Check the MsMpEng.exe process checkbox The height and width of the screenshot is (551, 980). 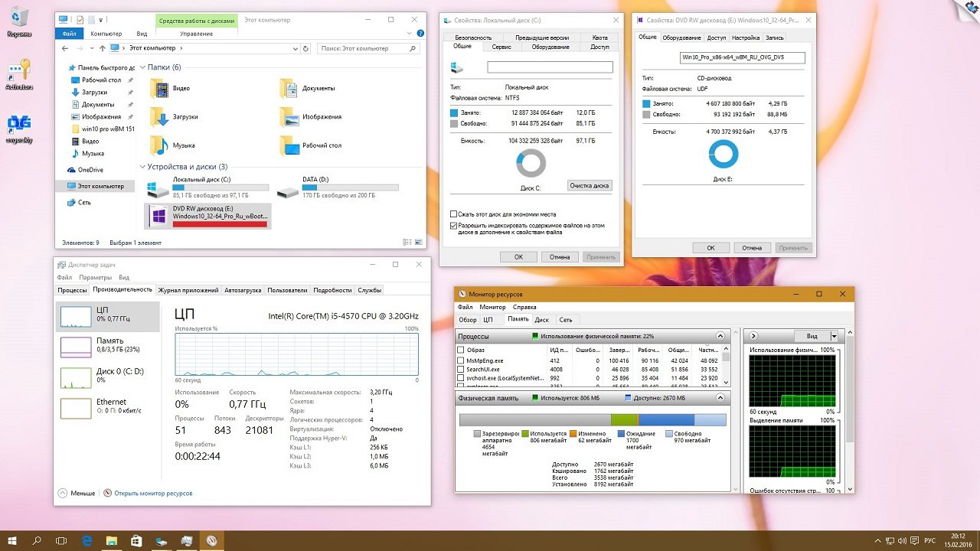pos(460,360)
